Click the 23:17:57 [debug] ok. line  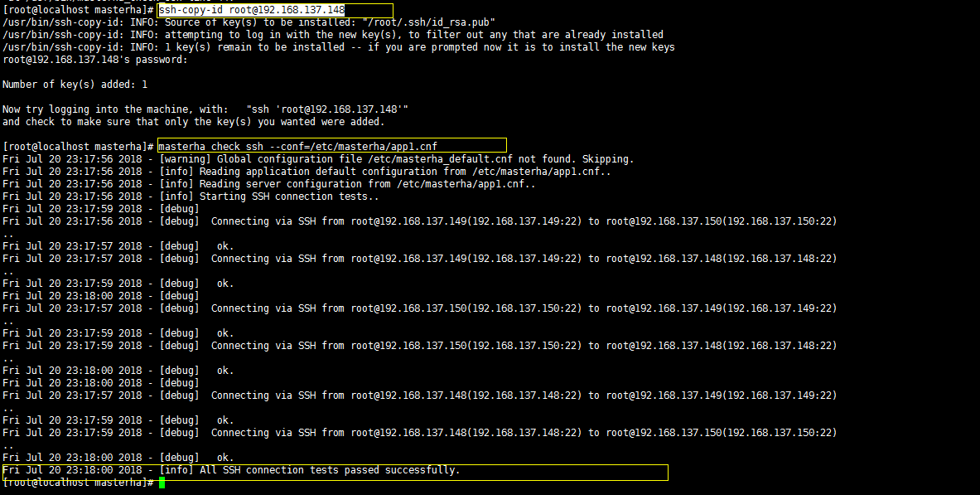(x=118, y=246)
